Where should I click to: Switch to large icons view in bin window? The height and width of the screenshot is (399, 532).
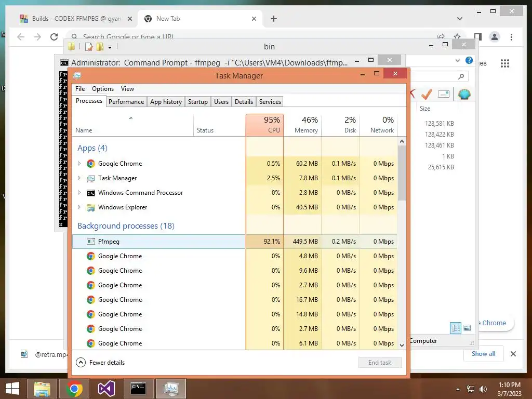click(x=467, y=328)
